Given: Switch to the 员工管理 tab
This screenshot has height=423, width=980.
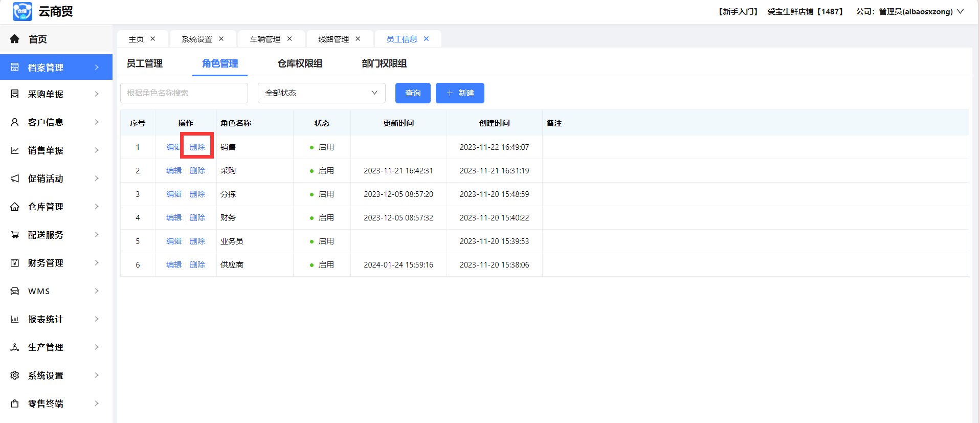Looking at the screenshot, I should click(x=145, y=63).
